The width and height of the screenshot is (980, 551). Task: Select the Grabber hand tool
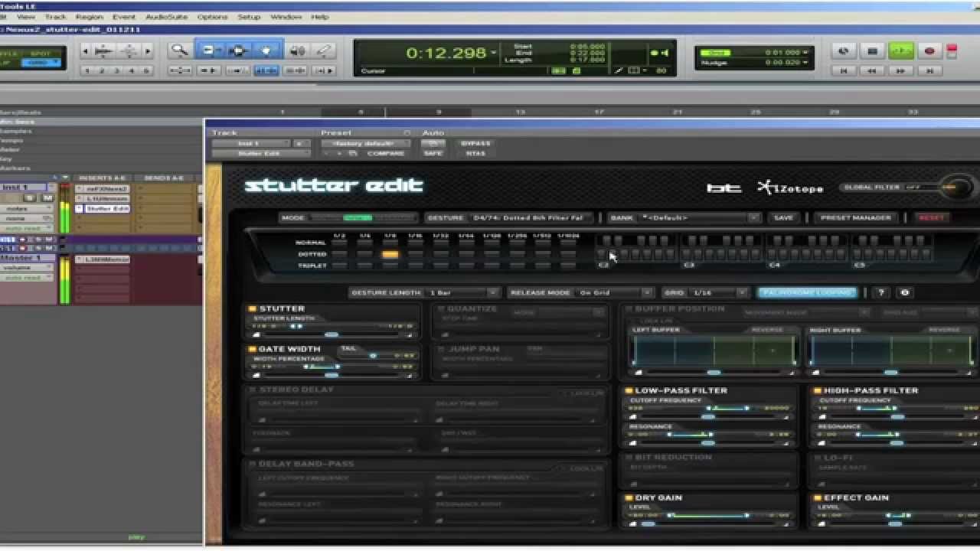(x=266, y=51)
